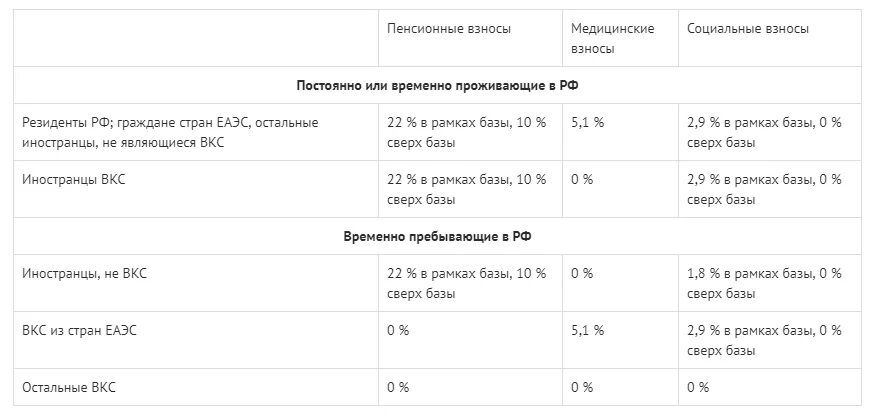Select the "Временно пребывающие в РФ" section heading
The height and width of the screenshot is (417, 877).
(x=438, y=236)
